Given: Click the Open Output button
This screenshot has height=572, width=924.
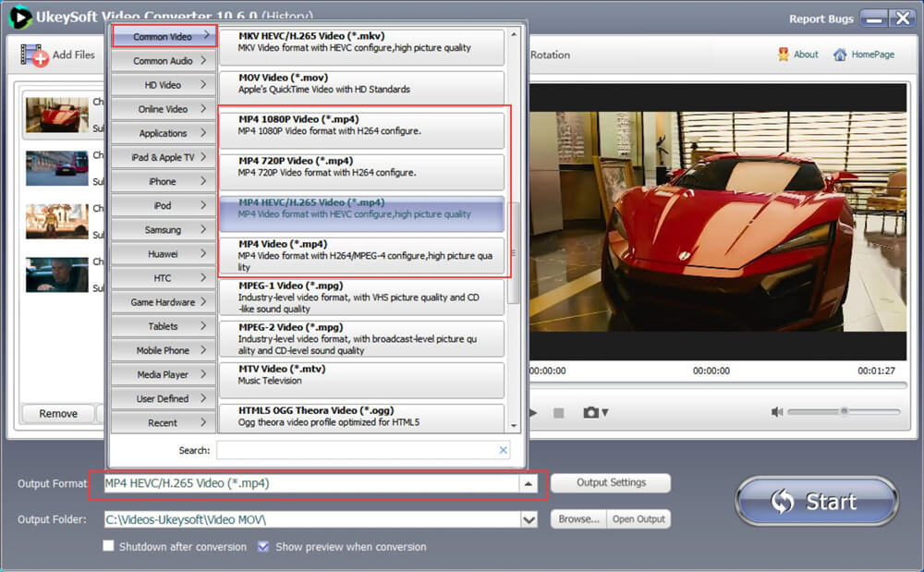Looking at the screenshot, I should (x=638, y=519).
